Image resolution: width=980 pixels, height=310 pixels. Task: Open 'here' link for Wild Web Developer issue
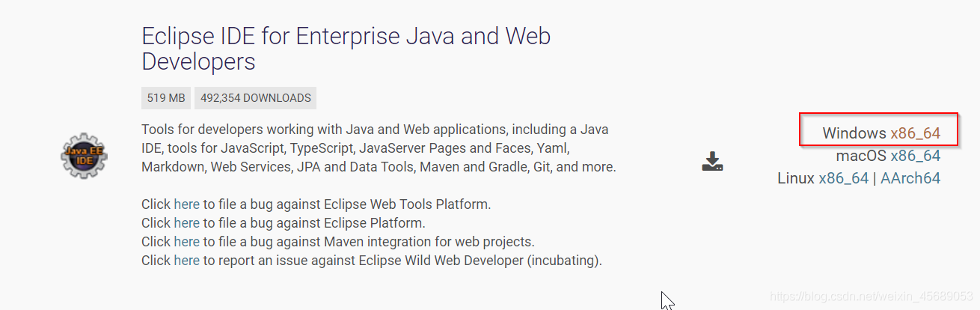click(x=186, y=261)
